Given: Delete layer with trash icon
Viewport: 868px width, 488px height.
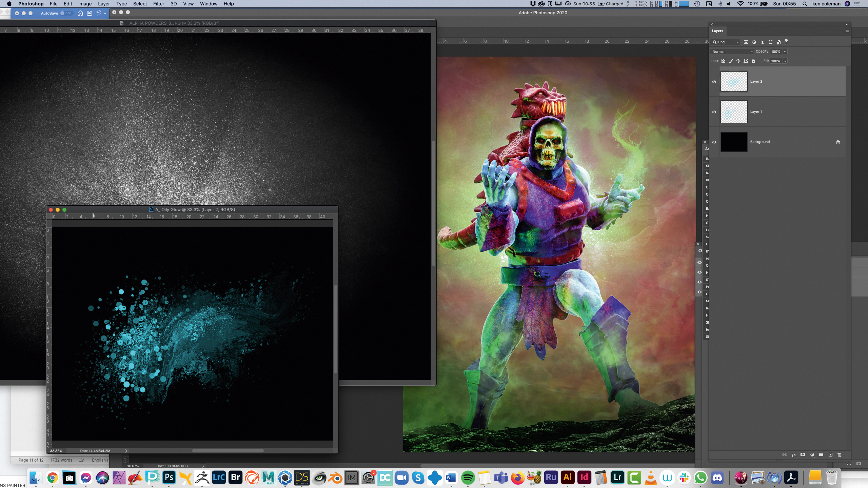Looking at the screenshot, I should (840, 455).
